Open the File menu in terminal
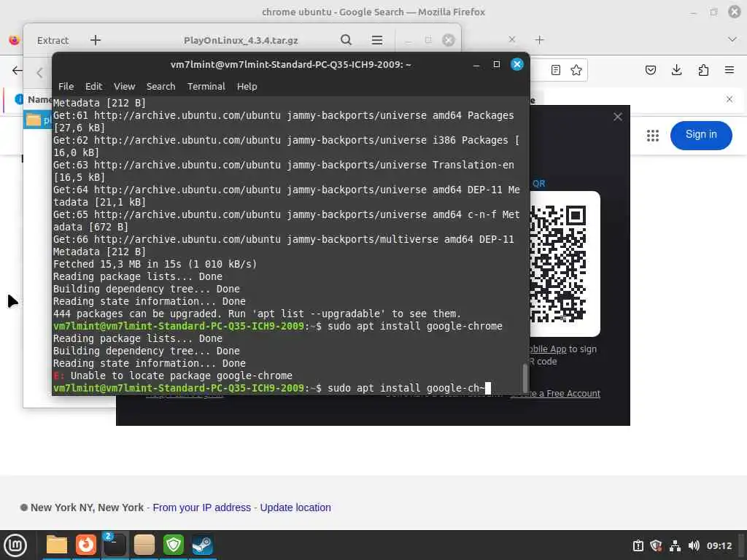 (66, 86)
